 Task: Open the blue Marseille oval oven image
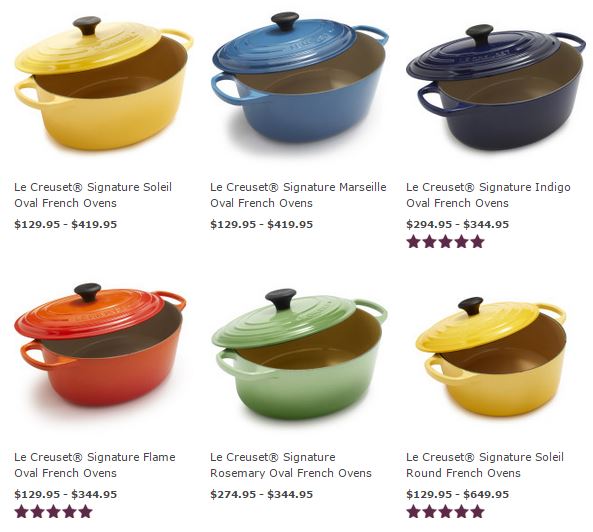pos(300,78)
